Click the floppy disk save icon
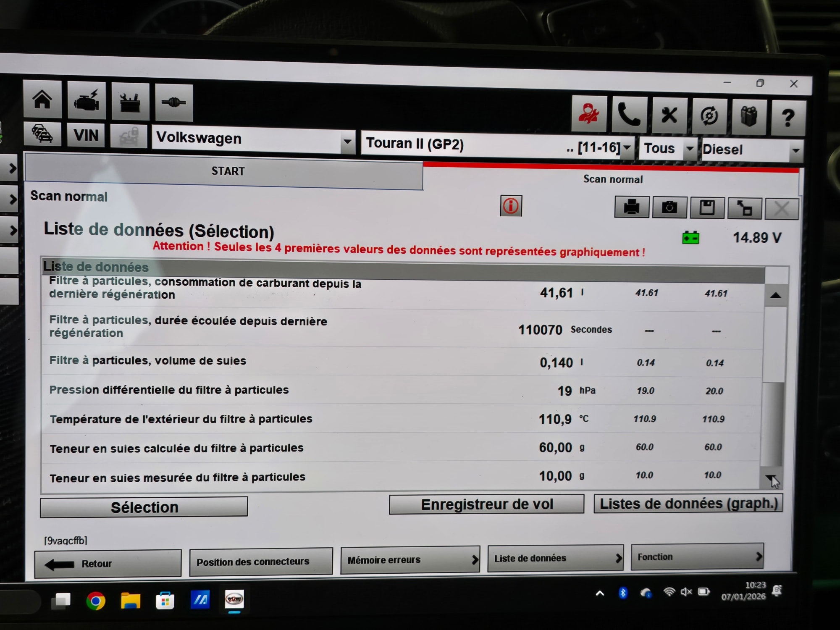This screenshot has height=630, width=840. click(707, 208)
